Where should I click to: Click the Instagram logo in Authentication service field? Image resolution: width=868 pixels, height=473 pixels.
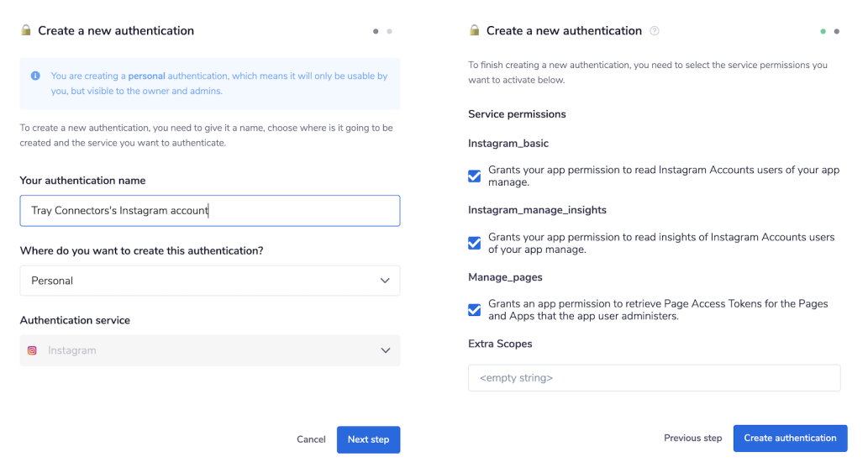(32, 350)
